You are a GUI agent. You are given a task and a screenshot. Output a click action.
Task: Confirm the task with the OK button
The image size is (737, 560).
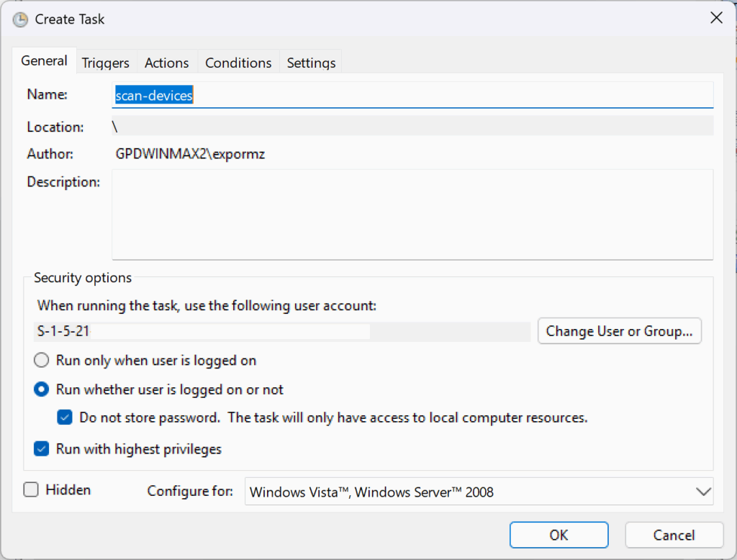[x=559, y=535]
